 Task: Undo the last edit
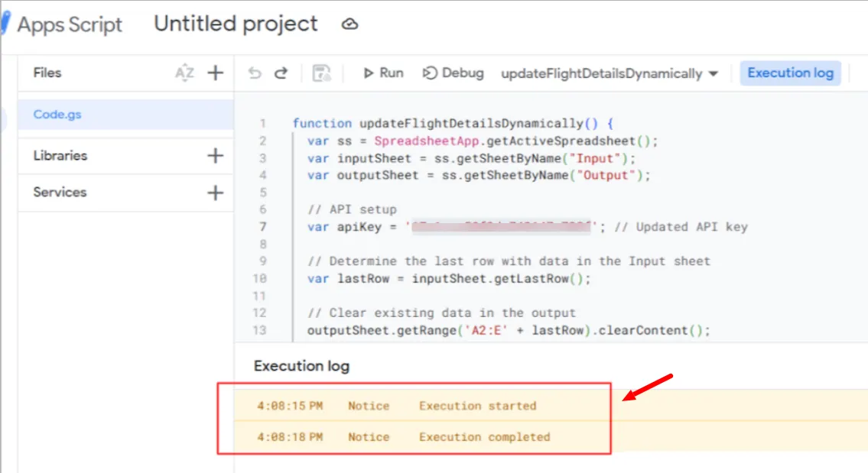255,73
